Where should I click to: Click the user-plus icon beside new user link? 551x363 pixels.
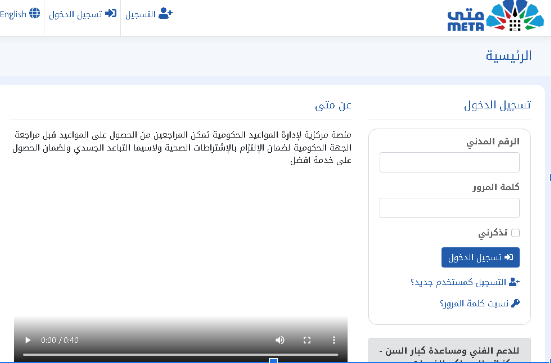click(514, 282)
